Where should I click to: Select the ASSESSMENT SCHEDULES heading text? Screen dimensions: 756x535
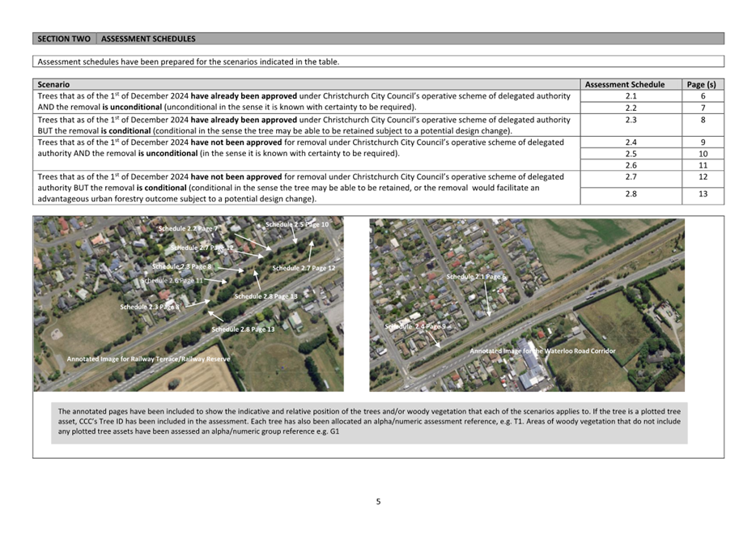(148, 39)
